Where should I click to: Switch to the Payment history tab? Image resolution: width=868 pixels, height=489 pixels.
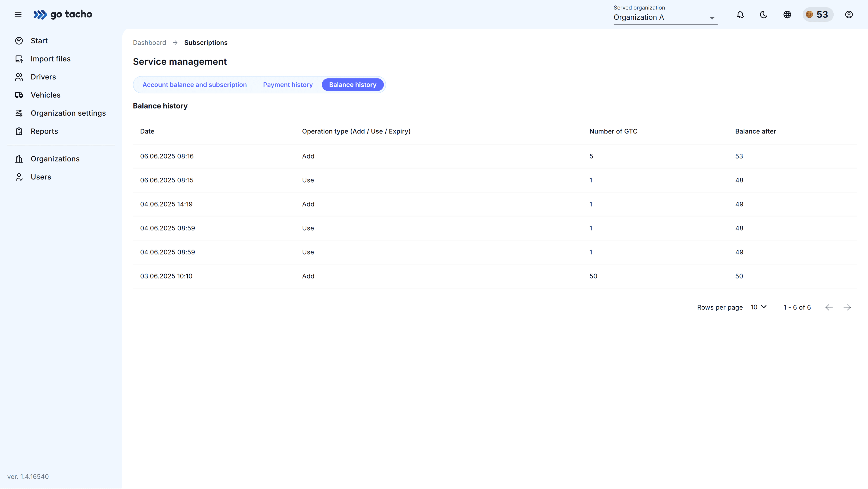point(288,85)
